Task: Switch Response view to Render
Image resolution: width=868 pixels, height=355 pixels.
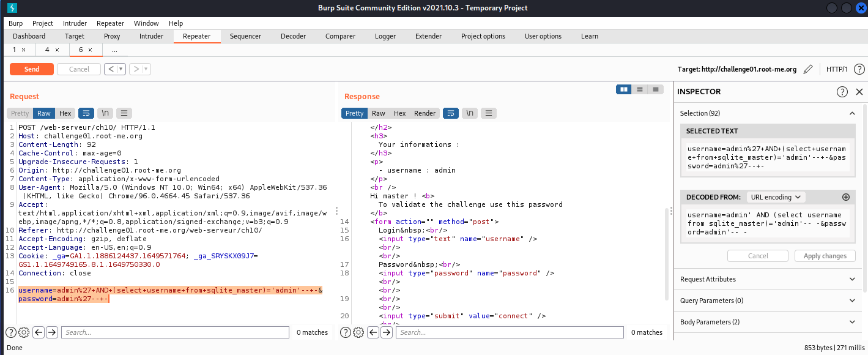Action: pyautogui.click(x=425, y=113)
